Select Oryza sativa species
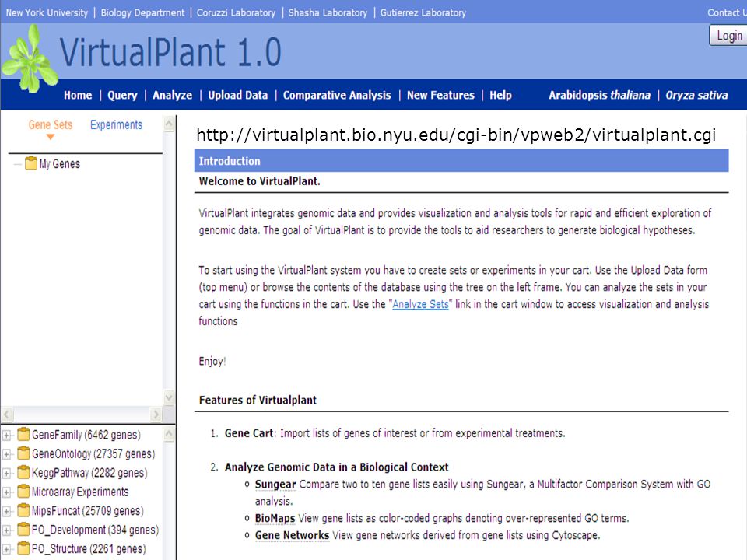 click(696, 95)
